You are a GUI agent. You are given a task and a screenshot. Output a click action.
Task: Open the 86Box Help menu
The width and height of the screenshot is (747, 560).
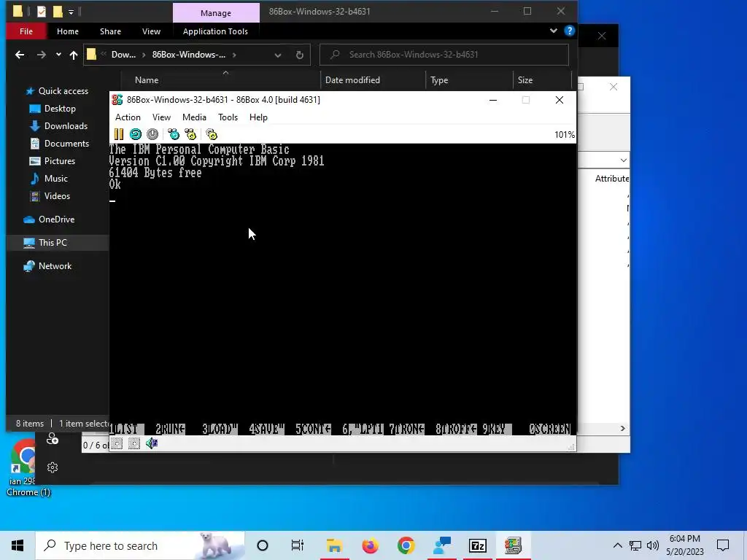click(258, 117)
